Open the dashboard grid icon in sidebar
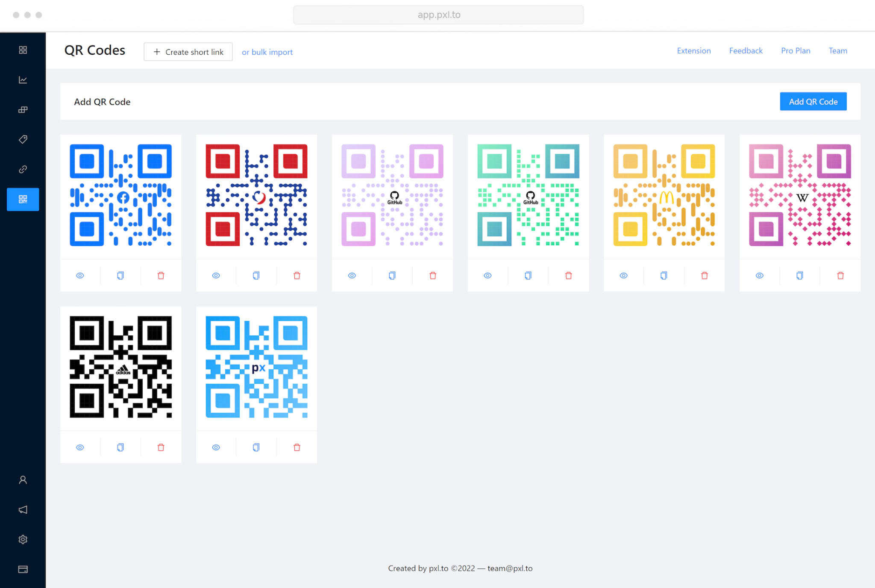The height and width of the screenshot is (588, 875). click(x=23, y=50)
